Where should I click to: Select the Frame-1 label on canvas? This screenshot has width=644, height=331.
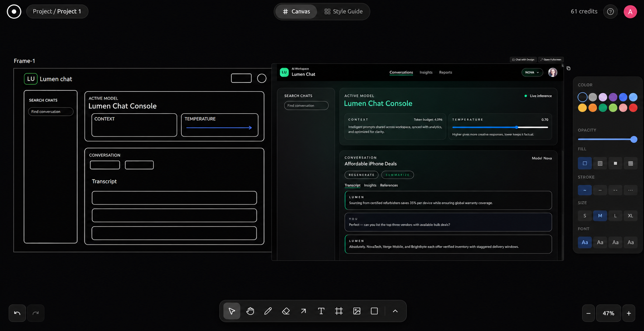click(24, 61)
